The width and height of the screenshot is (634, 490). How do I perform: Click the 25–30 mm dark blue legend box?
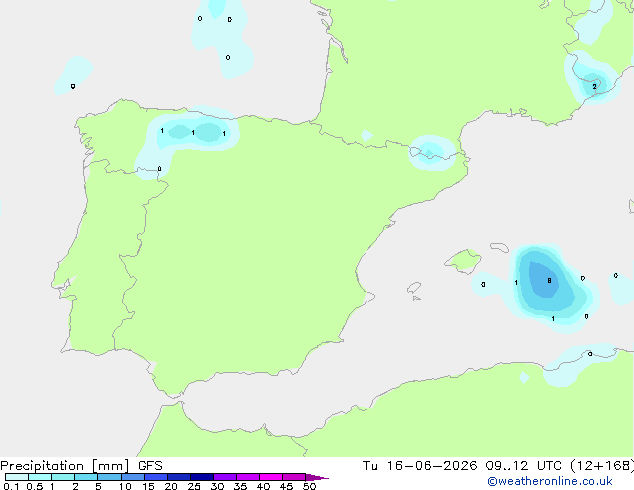pyautogui.click(x=202, y=477)
